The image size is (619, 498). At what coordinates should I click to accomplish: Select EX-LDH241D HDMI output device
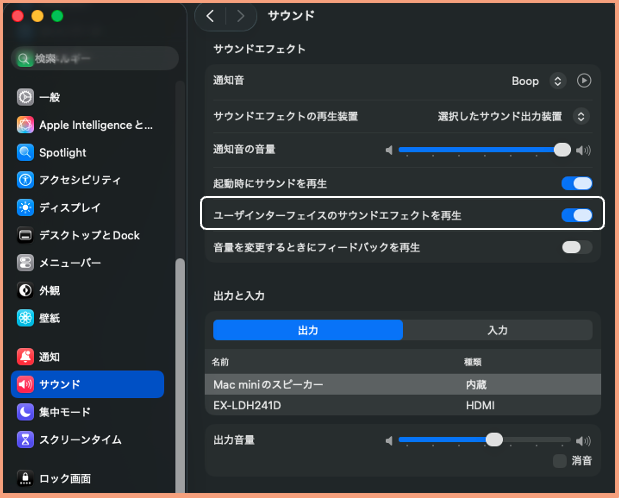click(x=400, y=406)
